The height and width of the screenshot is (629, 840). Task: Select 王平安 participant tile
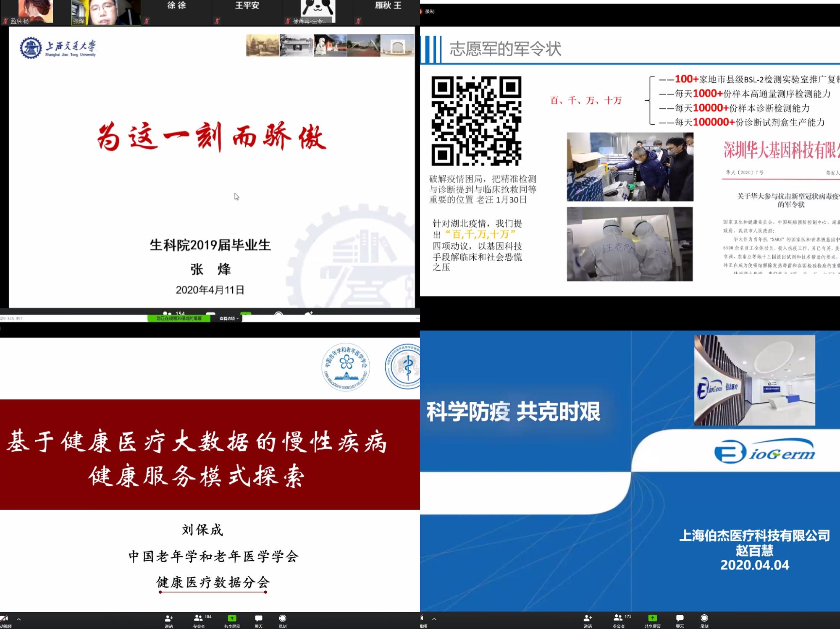247,12
